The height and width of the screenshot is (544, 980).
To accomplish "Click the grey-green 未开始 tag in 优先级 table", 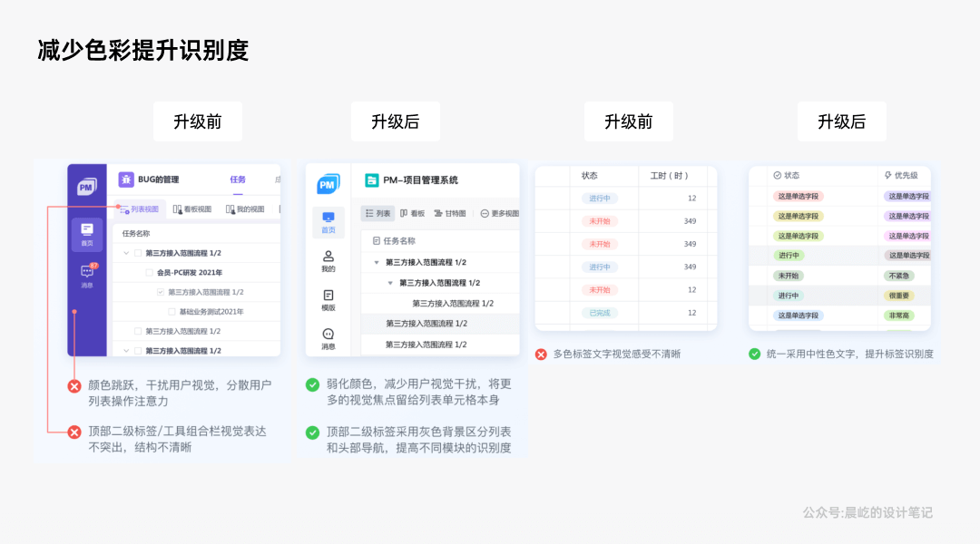I will tap(789, 276).
